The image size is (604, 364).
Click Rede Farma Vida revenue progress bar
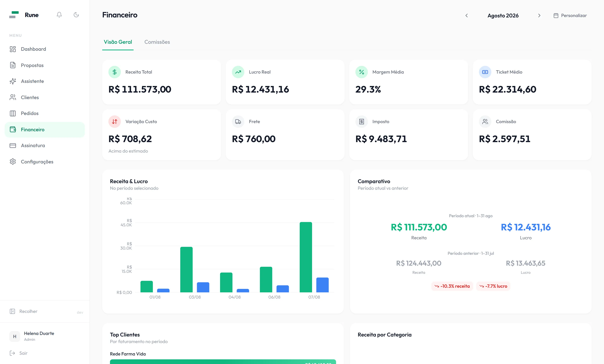(x=223, y=362)
